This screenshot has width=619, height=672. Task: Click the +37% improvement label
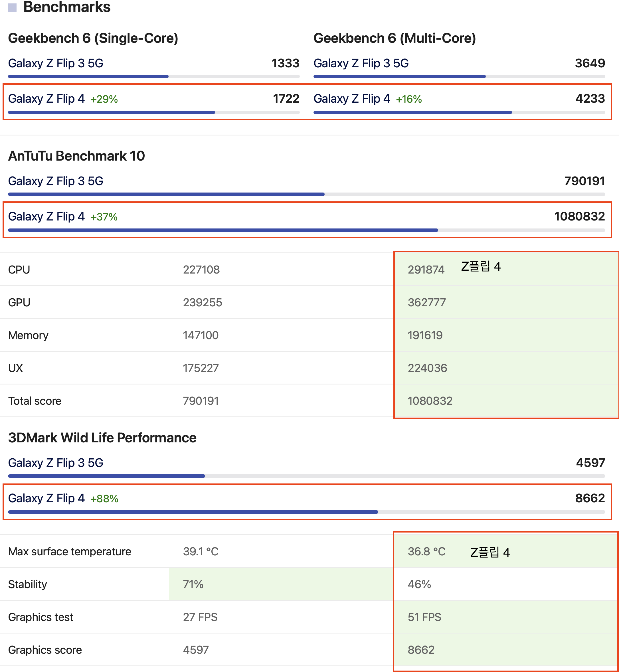pyautogui.click(x=104, y=217)
